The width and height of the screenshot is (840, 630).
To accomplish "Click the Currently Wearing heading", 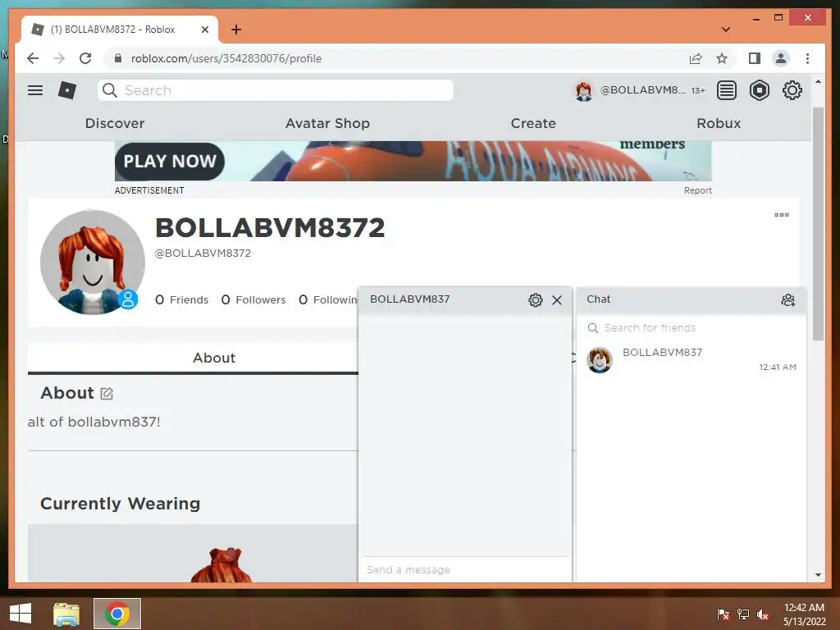I will 121,504.
